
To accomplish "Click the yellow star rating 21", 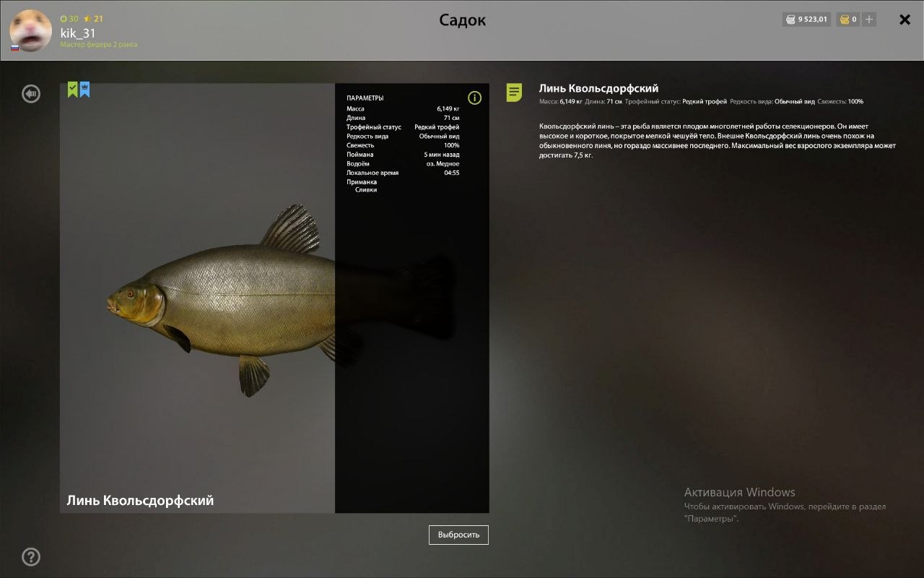I will [x=93, y=19].
